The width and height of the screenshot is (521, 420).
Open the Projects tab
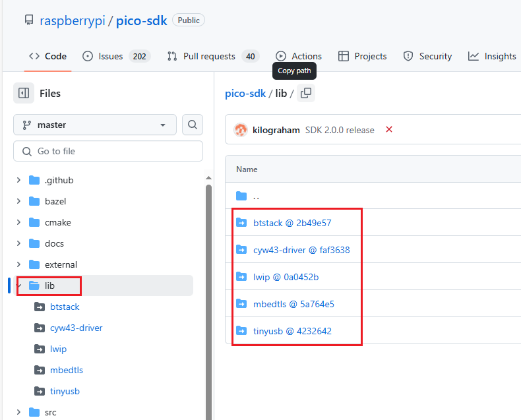(x=362, y=56)
